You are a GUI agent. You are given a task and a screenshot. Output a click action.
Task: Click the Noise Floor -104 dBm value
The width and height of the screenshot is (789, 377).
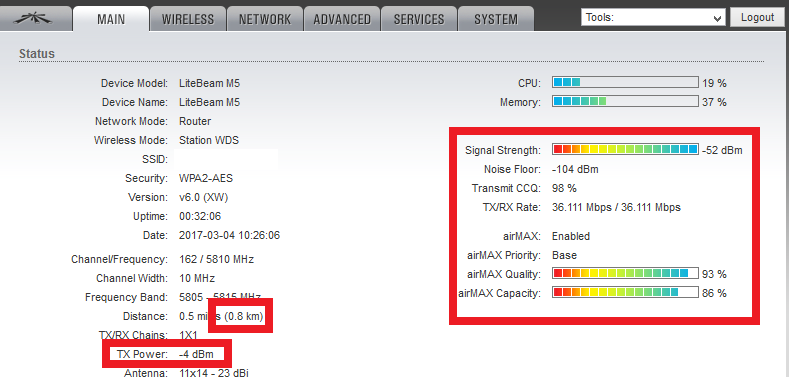[x=575, y=170]
